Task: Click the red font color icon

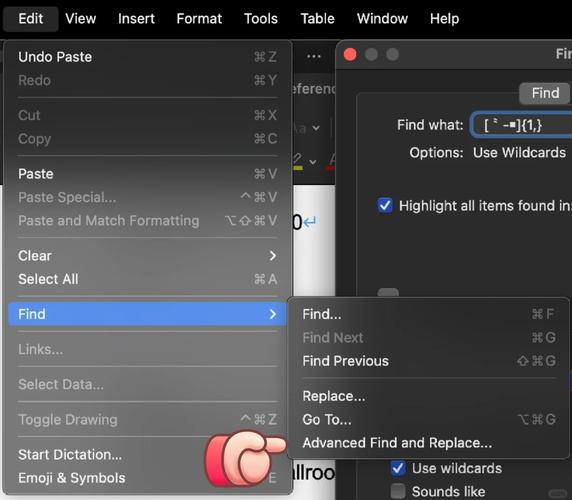Action: point(331,162)
